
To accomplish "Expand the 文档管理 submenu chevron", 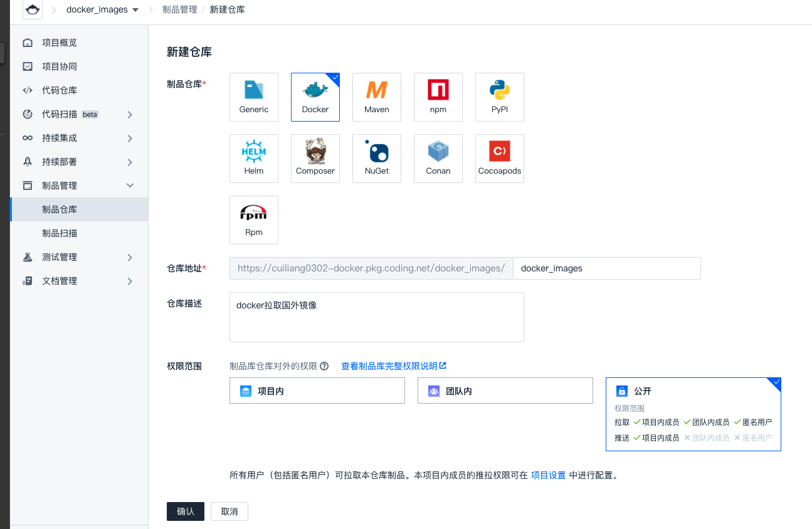I will (130, 281).
